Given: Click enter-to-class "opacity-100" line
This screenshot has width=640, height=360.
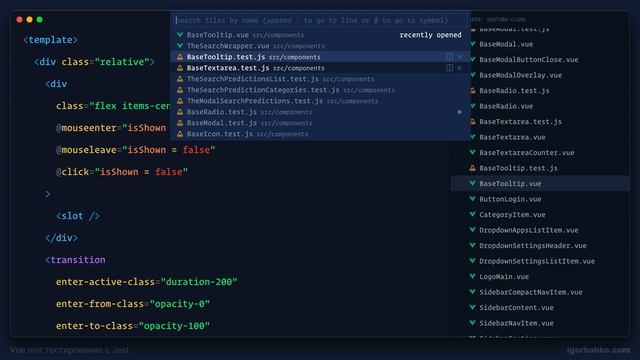Looking at the screenshot, I should pyautogui.click(x=133, y=326).
